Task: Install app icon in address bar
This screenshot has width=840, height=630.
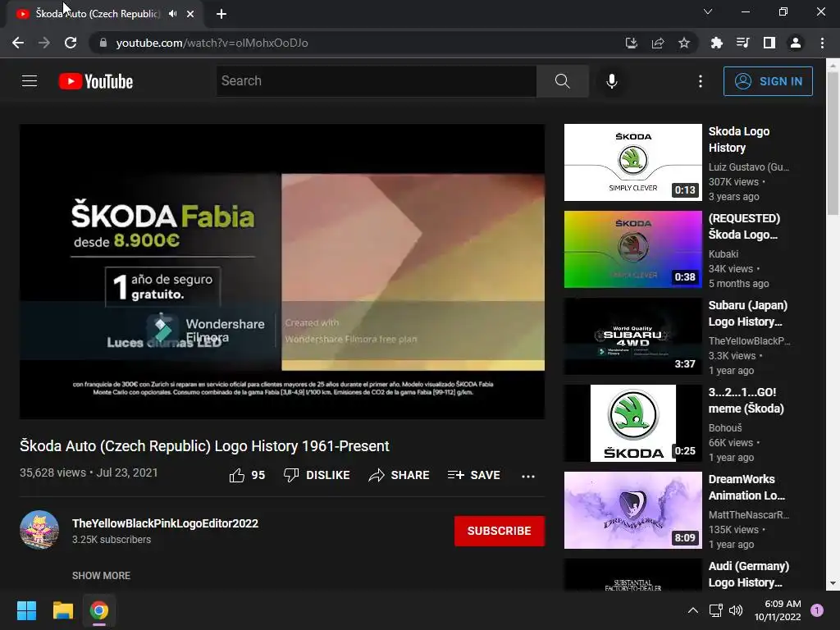Action: 632,43
